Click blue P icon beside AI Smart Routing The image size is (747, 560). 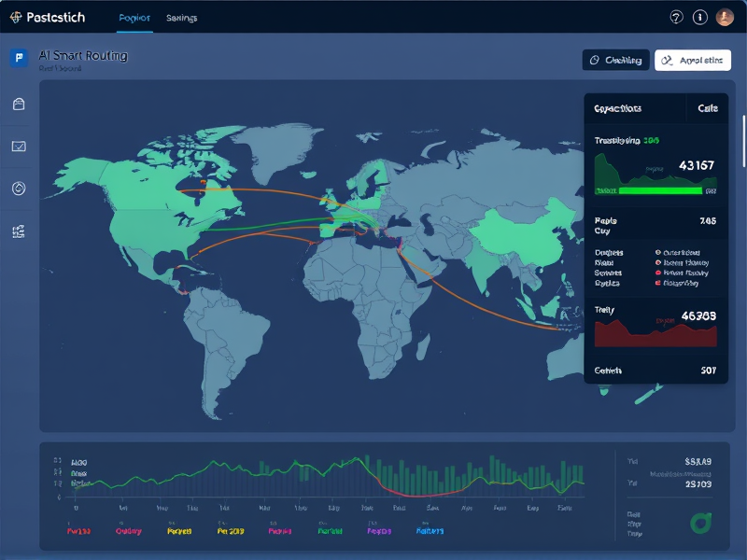[18, 58]
